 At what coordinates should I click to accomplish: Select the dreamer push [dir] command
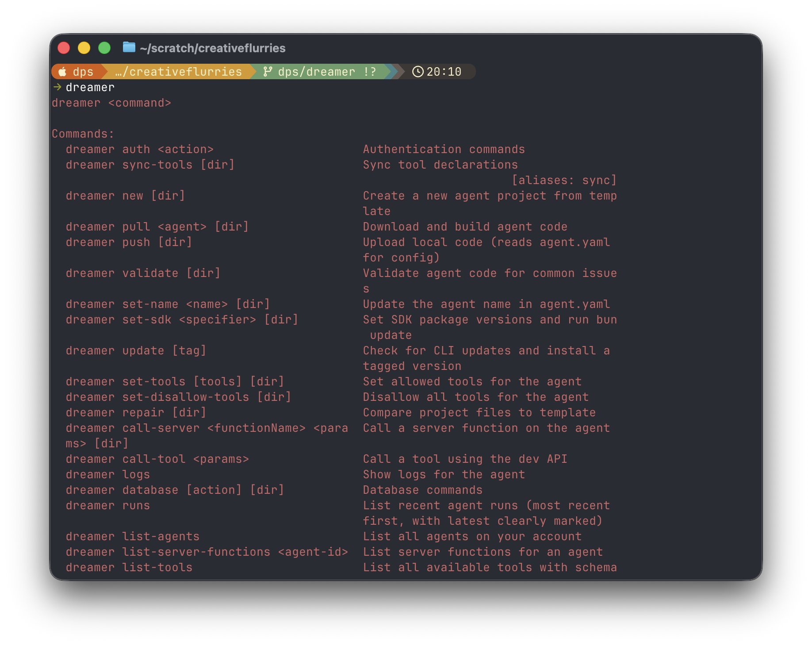tap(128, 242)
